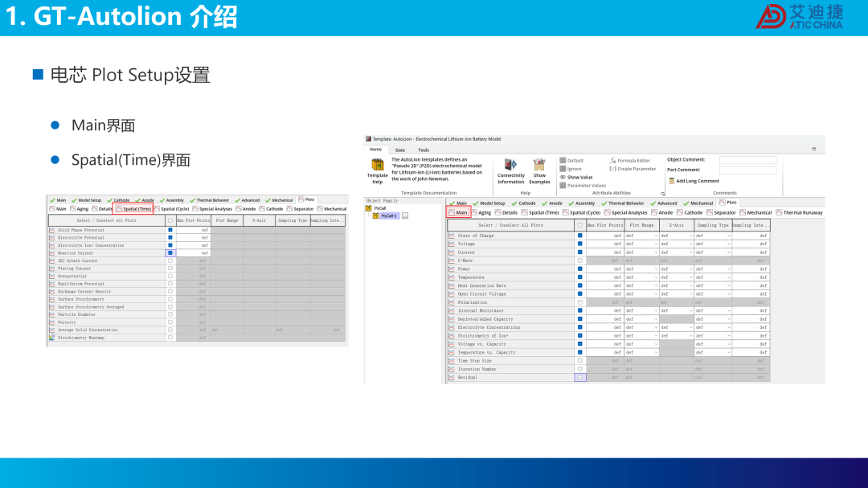This screenshot has height=488, width=868.
Task: Open X-Axis dropdown for Temperature row
Action: coord(691,277)
